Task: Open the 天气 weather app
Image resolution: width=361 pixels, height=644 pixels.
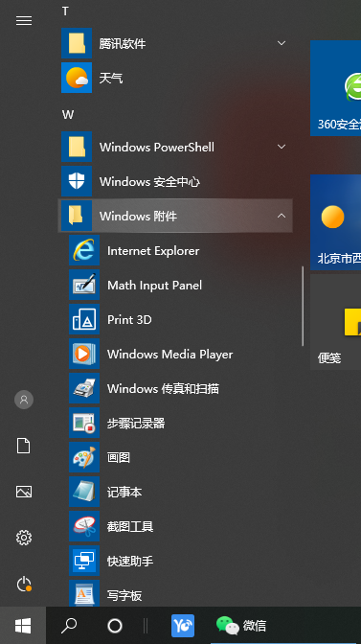Action: (x=175, y=78)
